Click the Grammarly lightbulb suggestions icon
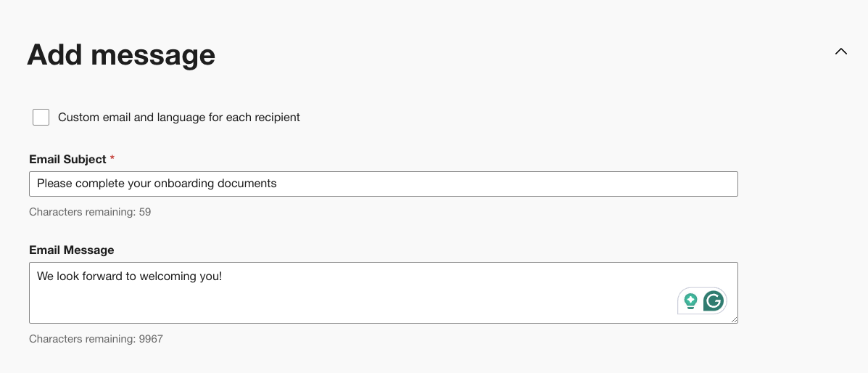 coord(690,300)
